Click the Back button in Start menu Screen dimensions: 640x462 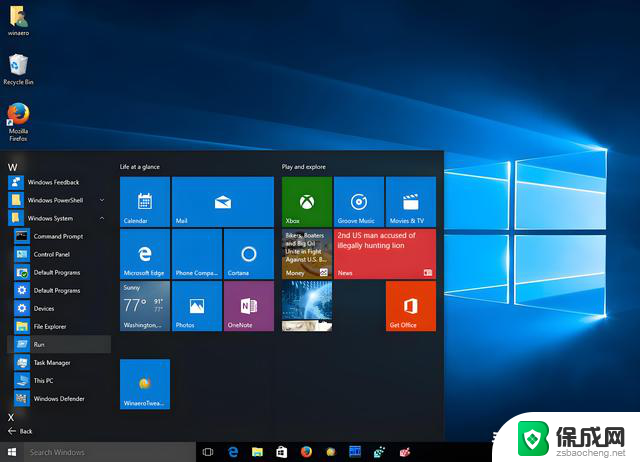pos(20,431)
